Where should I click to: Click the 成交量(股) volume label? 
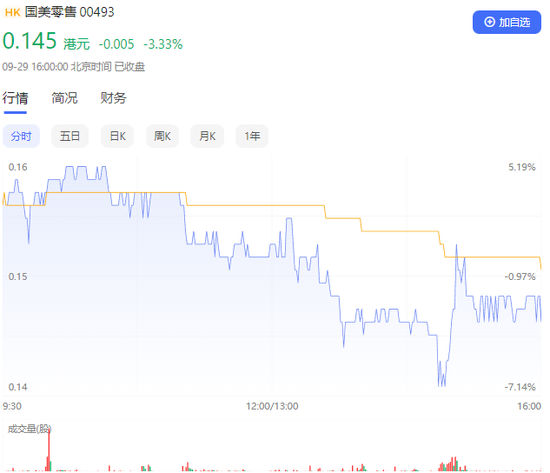coord(29,429)
